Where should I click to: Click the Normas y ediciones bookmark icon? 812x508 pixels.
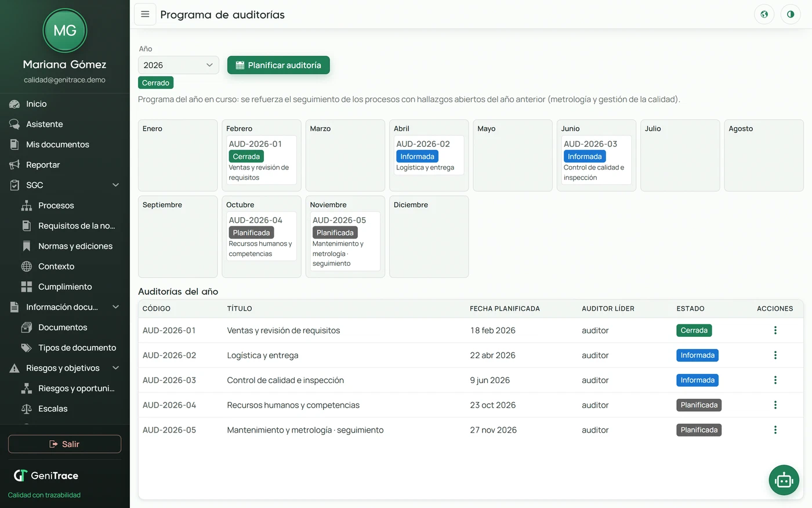(x=27, y=246)
